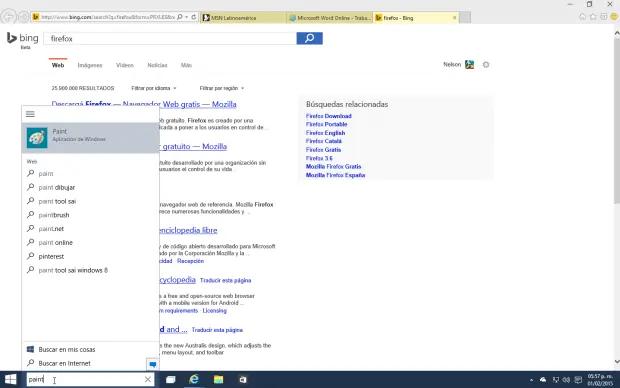Open the Más search menu
The height and width of the screenshot is (388, 620).
pos(186,65)
